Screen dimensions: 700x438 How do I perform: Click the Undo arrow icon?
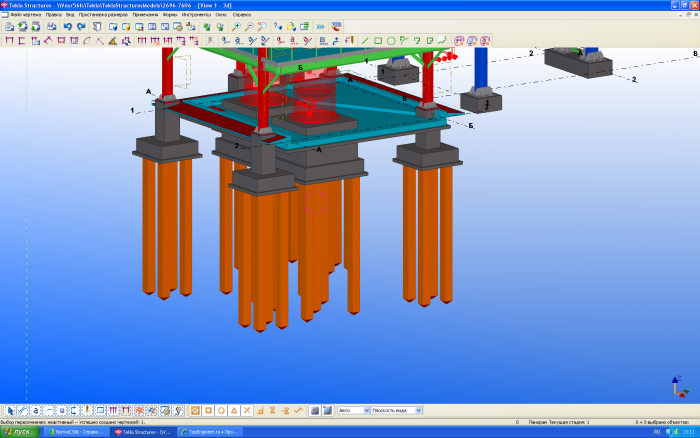pyautogui.click(x=67, y=27)
